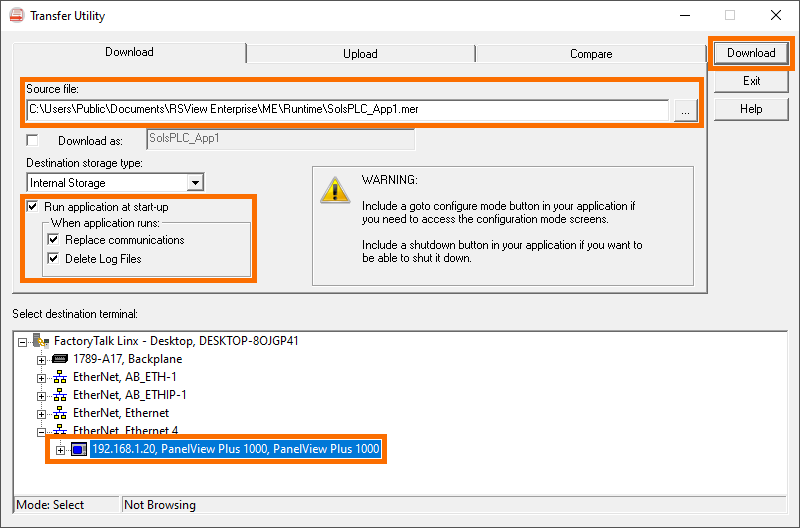The height and width of the screenshot is (528, 800).
Task: Collapse the FactoryTalk Linx root node
Action: [x=22, y=342]
